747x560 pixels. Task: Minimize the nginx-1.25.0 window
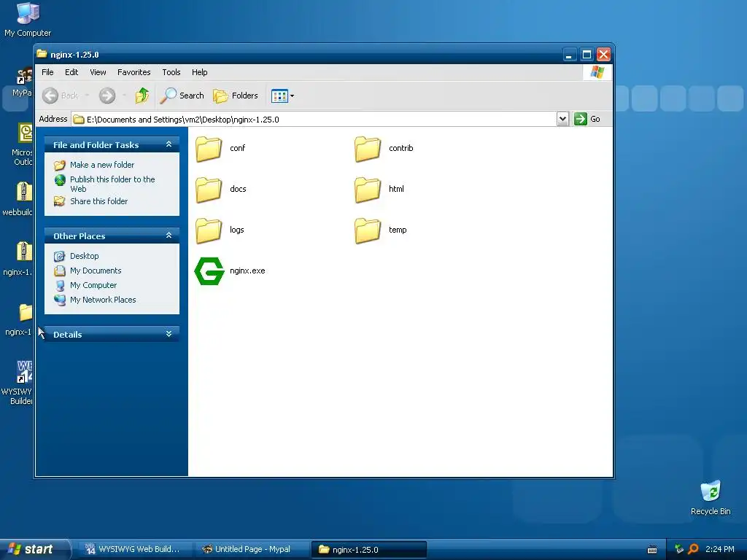click(x=569, y=55)
